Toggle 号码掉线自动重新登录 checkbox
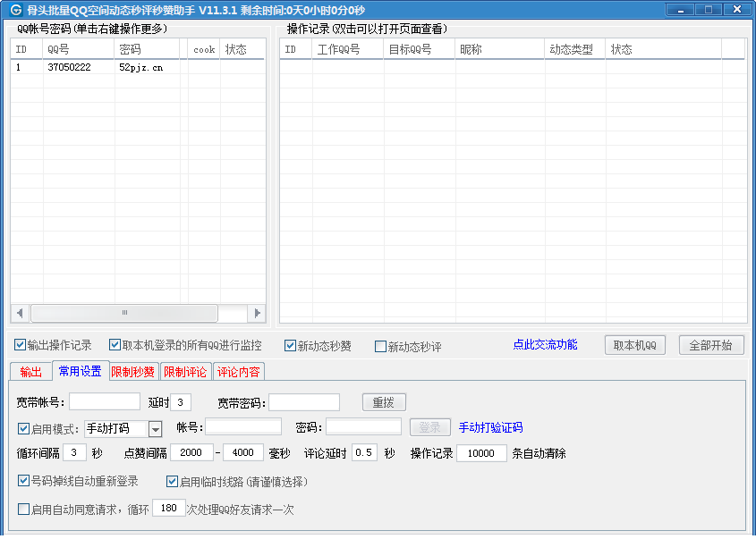Screen dimensions: 756x556 (x=23, y=481)
